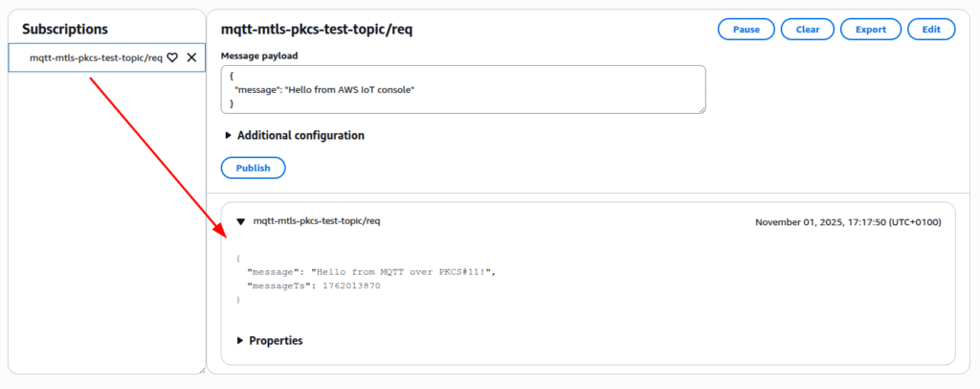Expand the Properties section

pos(239,341)
